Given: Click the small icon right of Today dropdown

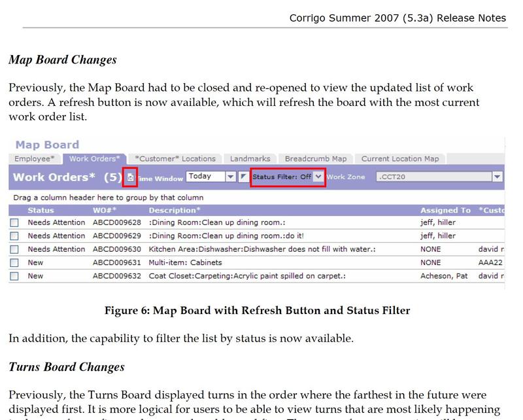Looking at the screenshot, I should (243, 177).
